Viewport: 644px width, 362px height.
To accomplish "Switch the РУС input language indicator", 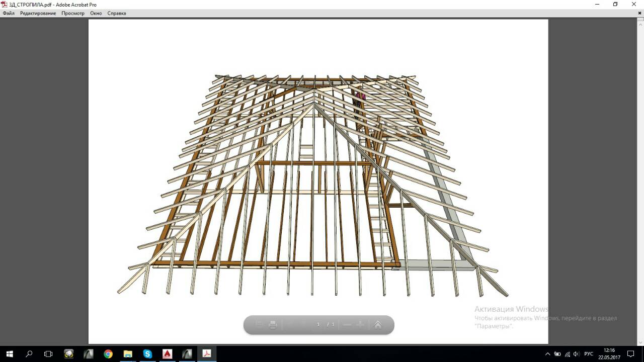I will coord(589,354).
